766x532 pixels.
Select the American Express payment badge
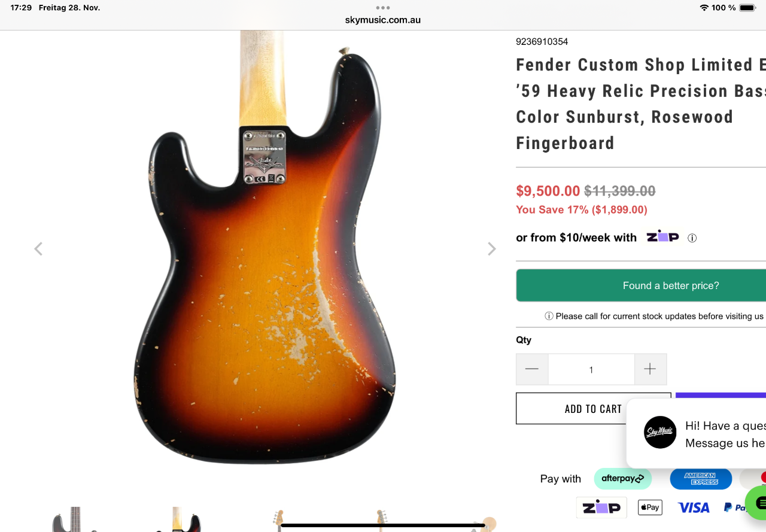point(700,479)
